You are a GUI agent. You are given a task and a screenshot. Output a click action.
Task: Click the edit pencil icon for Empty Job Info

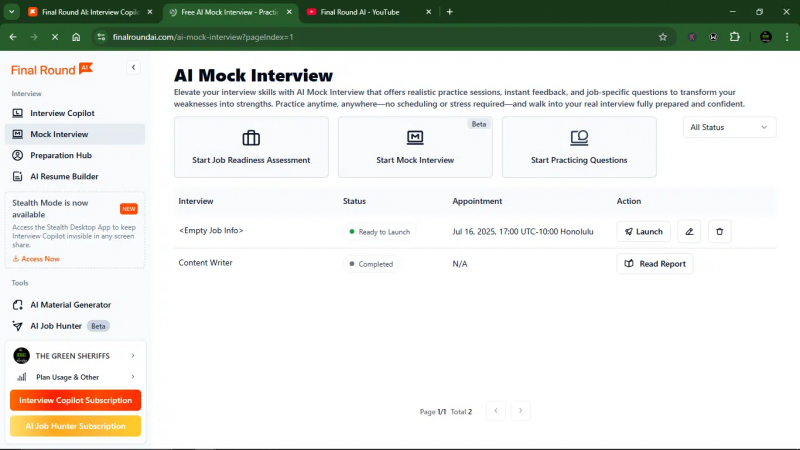[688, 231]
